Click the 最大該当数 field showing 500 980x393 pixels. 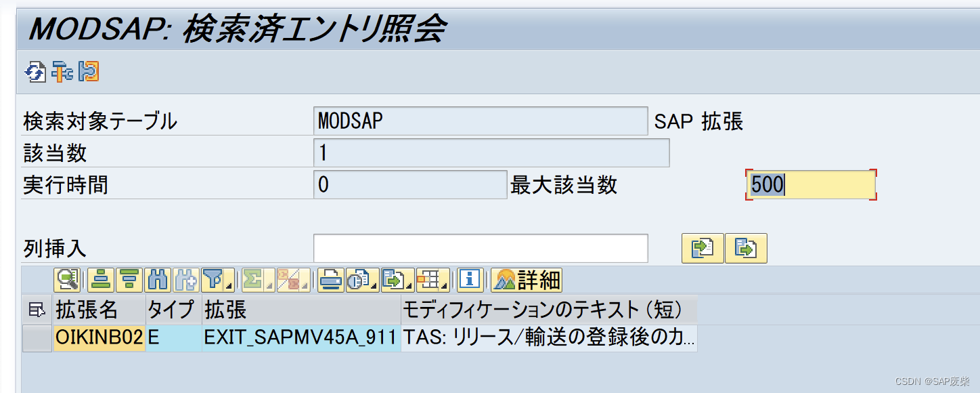click(811, 184)
